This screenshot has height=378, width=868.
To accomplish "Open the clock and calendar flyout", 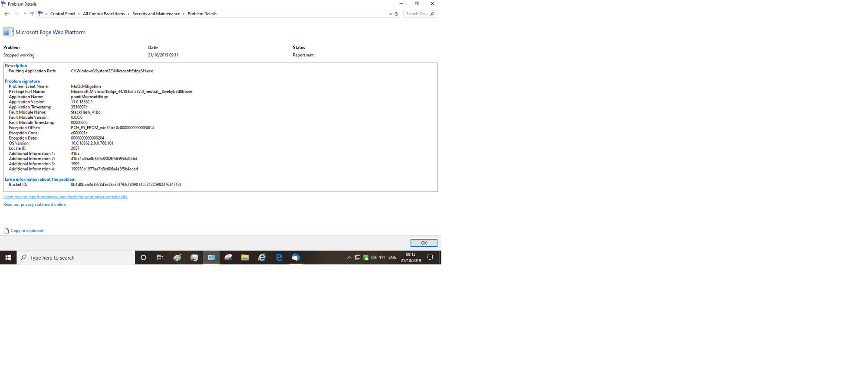I will 411,257.
